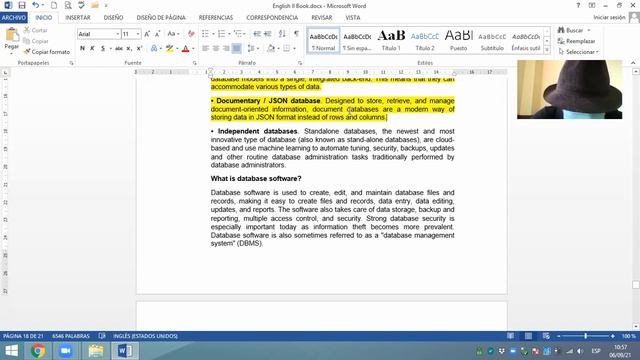Switch to INSERTAR tab
The image size is (640, 360).
tap(78, 18)
